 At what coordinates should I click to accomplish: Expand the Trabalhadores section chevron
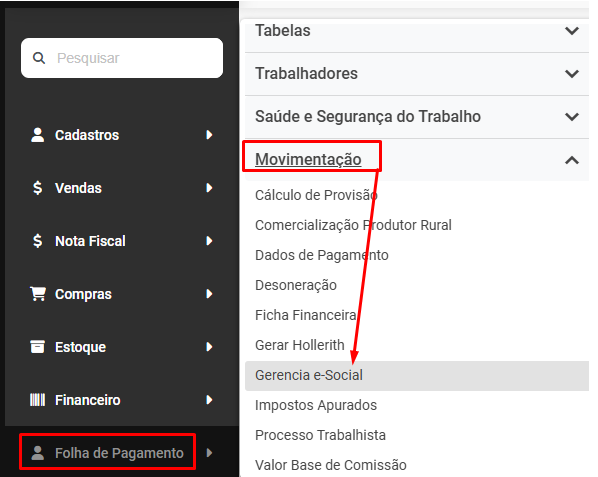[x=572, y=74]
